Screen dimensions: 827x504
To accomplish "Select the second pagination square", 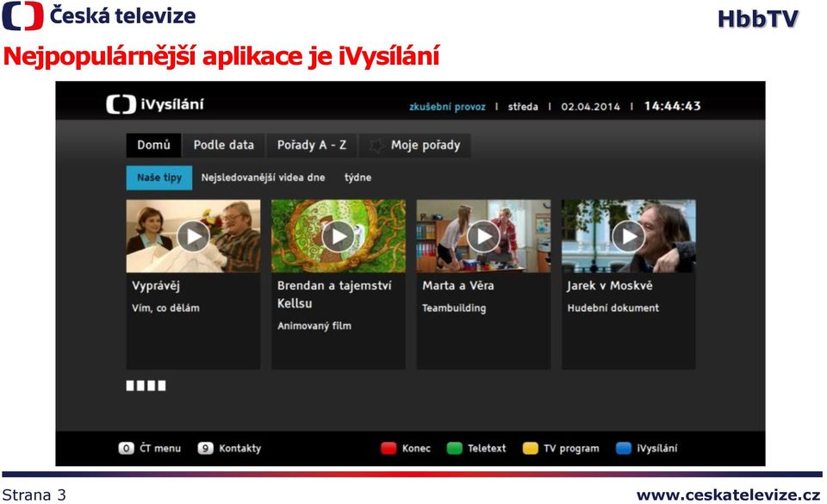I will click(140, 386).
